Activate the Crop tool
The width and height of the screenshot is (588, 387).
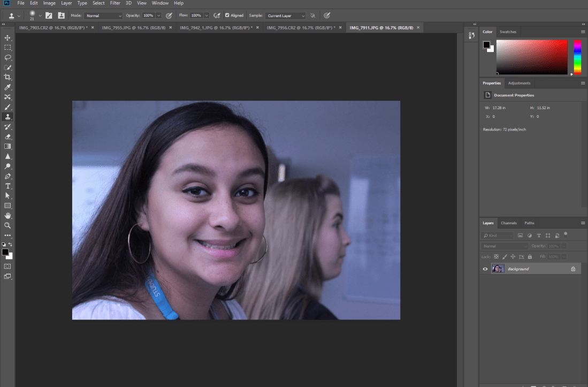click(7, 77)
